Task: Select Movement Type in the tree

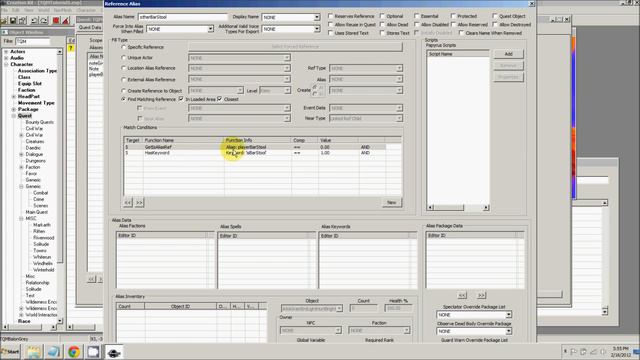Action: (x=36, y=103)
